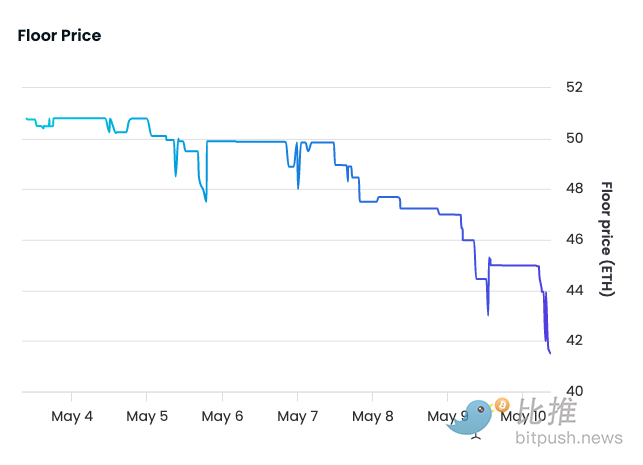This screenshot has width=643, height=465.
Task: Click the May 7 x-axis label
Action: click(297, 416)
